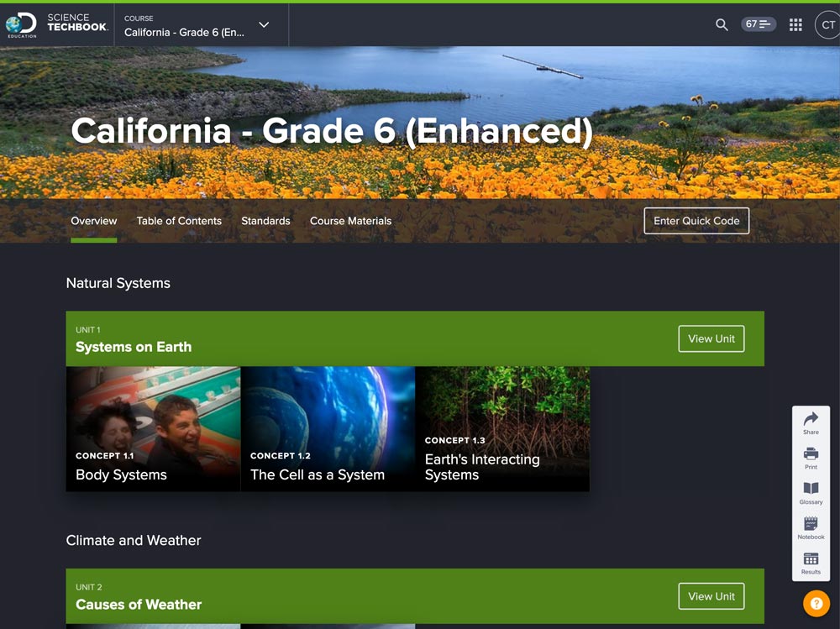Open Earth's Interacting Systems concept card
This screenshot has width=840, height=629.
502,429
